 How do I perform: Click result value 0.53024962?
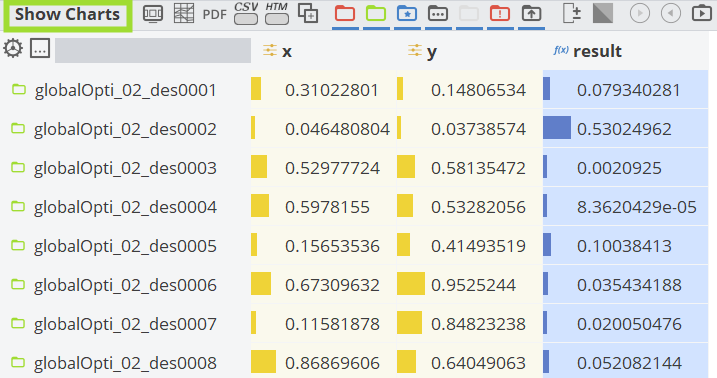[x=624, y=129]
